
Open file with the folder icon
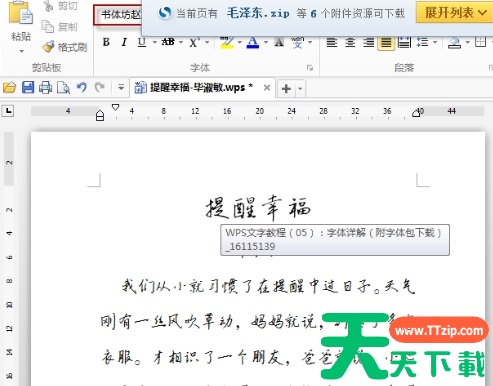coord(10,88)
